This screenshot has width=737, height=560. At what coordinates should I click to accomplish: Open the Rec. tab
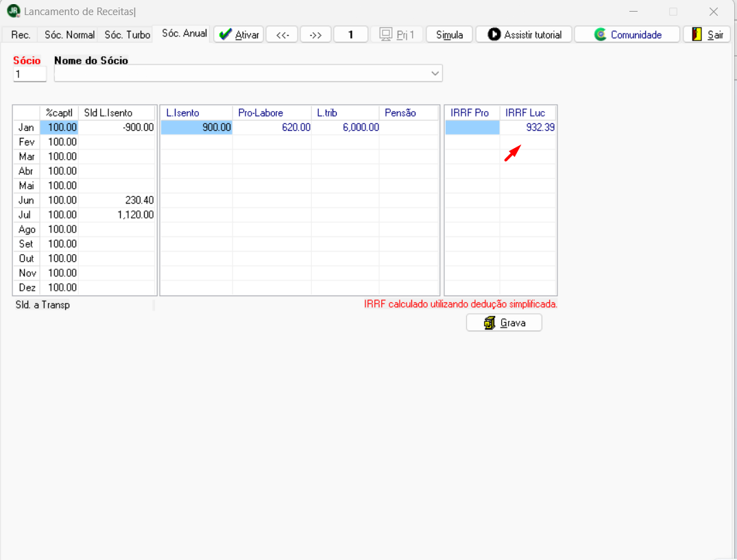[21, 35]
